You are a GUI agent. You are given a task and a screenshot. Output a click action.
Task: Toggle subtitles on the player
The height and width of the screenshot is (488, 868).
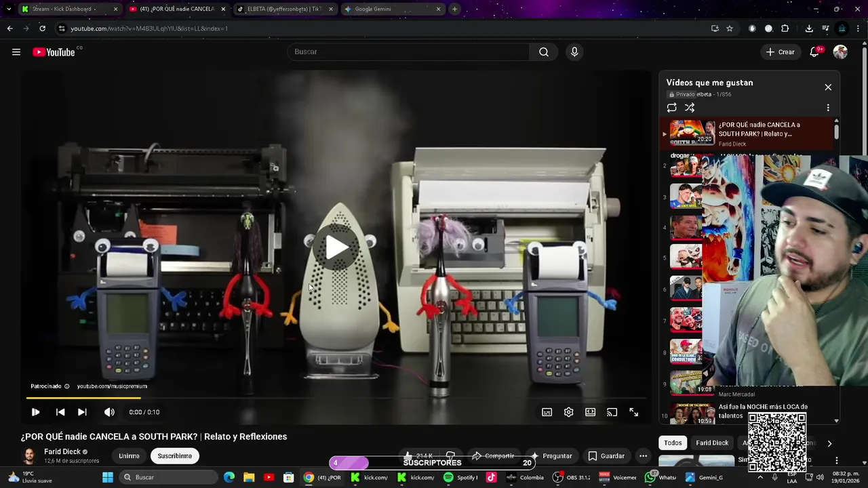(547, 412)
